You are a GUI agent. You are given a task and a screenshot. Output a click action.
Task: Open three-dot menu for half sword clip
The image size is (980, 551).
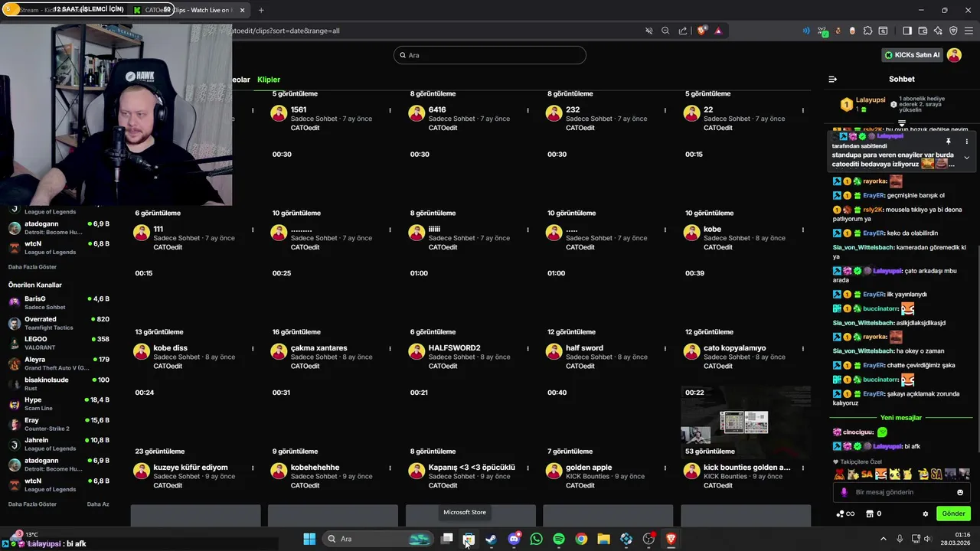pyautogui.click(x=665, y=348)
